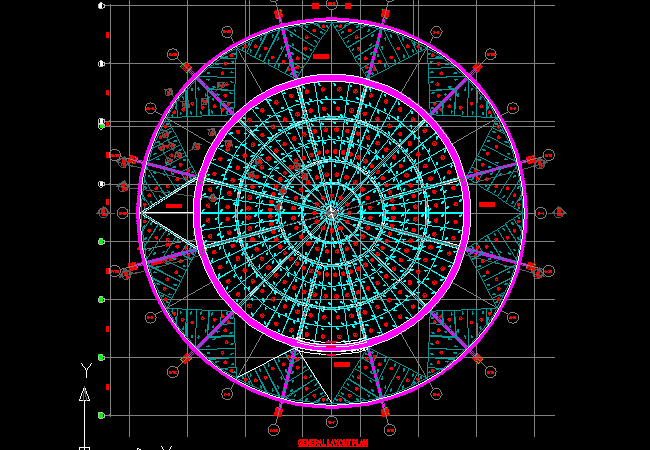Click the GENERAL LAYOUT PLAN title text
The height and width of the screenshot is (450, 650).
point(333,442)
